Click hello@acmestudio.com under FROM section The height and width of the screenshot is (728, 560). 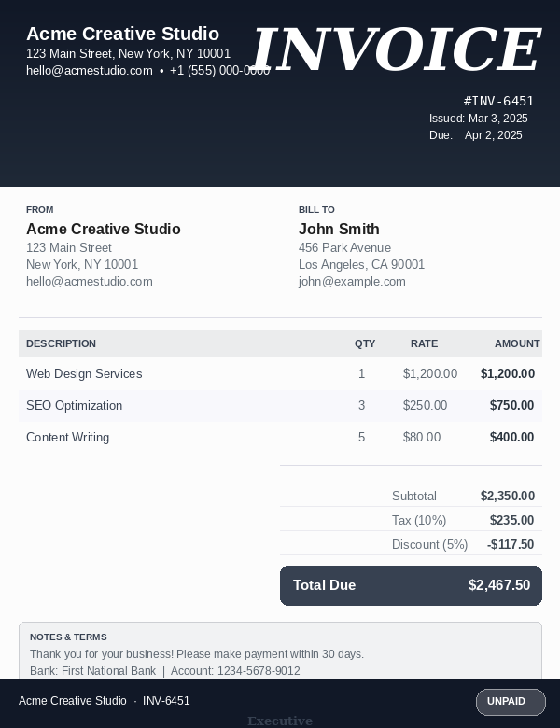point(90,281)
